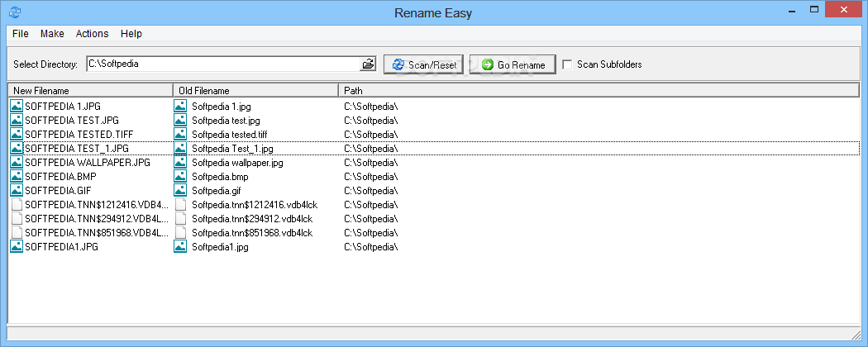Click the Path column header

tap(599, 90)
